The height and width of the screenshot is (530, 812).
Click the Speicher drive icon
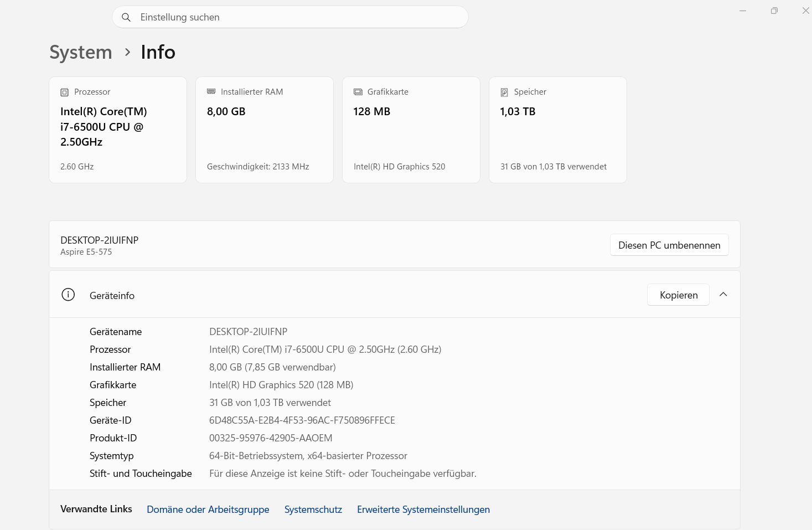tap(504, 92)
